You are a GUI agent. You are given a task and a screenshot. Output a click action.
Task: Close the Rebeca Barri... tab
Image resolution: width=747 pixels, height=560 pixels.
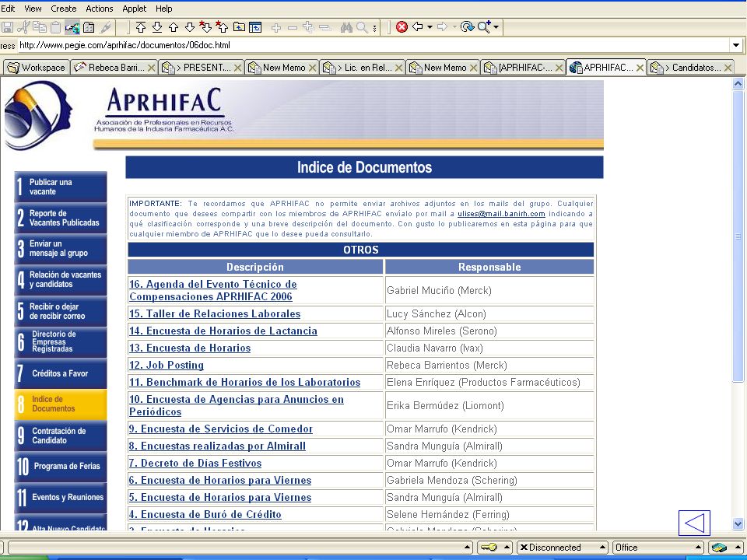(152, 68)
